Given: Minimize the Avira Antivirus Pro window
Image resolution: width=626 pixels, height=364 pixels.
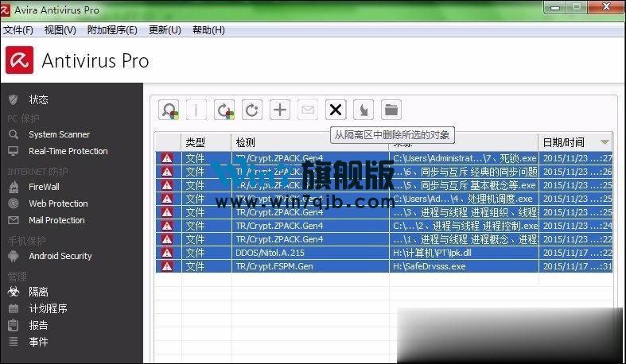Looking at the screenshot, I should coord(554,7).
